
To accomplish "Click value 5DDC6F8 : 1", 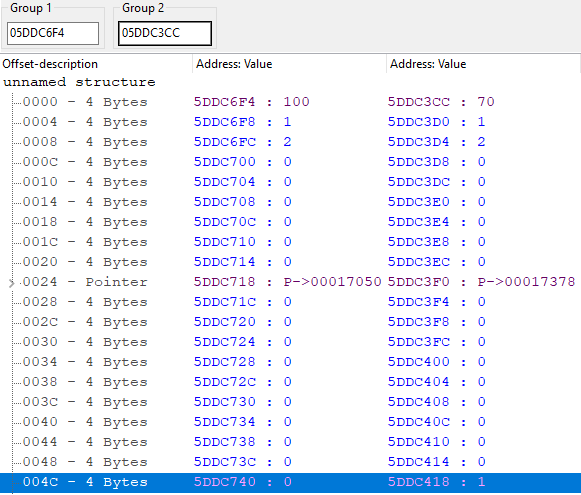I will 243,122.
